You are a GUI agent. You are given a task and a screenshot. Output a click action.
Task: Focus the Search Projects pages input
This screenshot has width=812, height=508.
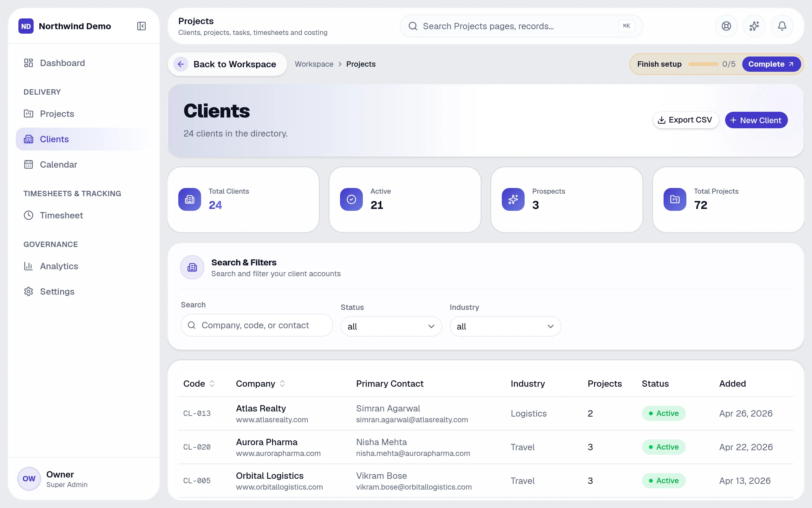[521, 26]
